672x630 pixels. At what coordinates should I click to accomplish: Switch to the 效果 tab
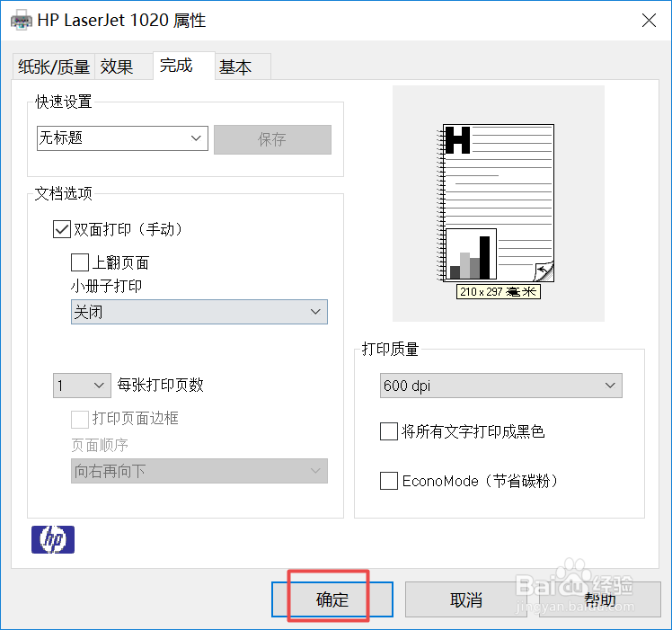click(123, 67)
